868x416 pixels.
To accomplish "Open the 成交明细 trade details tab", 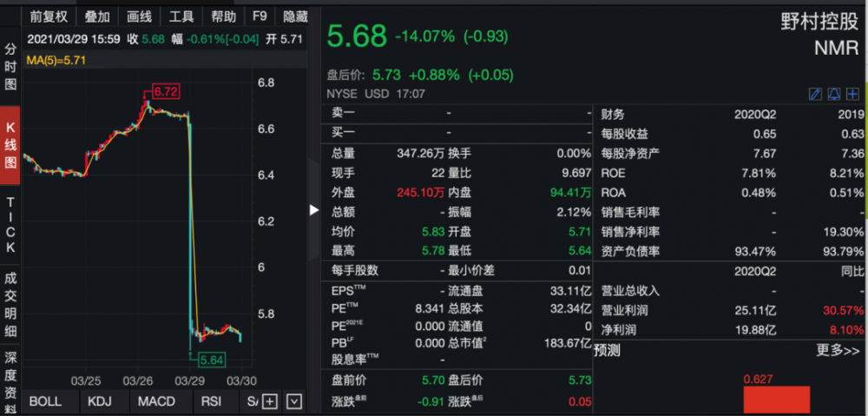I will [10, 303].
